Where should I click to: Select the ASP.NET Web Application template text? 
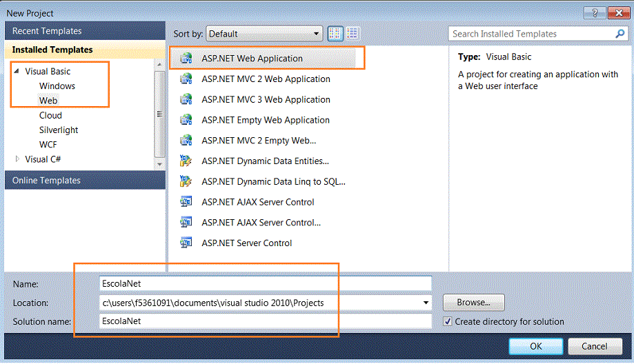[x=252, y=59]
